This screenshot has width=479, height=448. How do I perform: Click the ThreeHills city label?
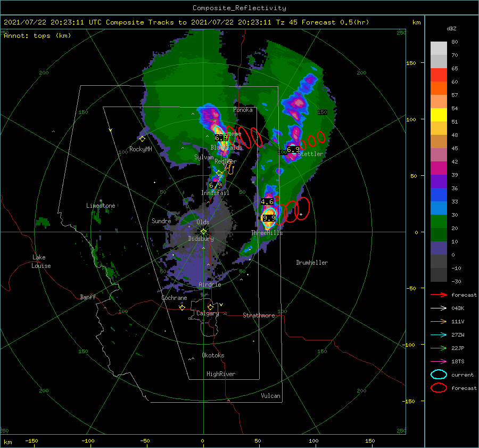click(267, 233)
